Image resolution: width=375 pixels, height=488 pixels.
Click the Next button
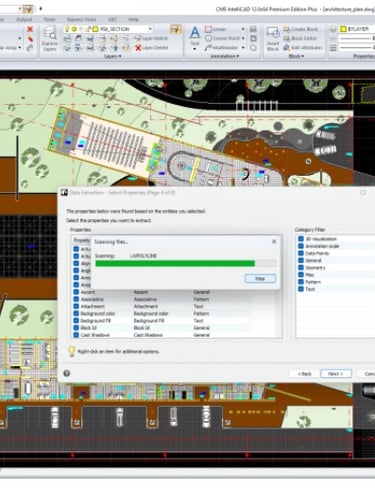(336, 374)
